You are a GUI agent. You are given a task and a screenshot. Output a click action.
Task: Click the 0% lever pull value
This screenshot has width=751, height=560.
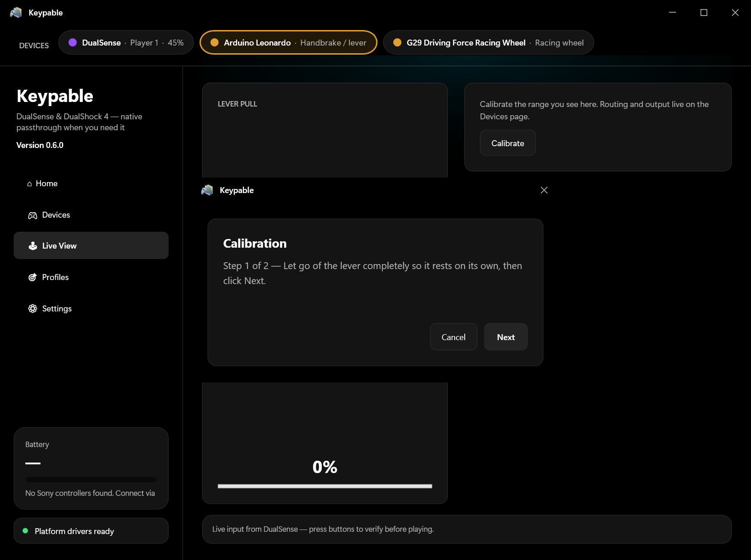click(325, 467)
